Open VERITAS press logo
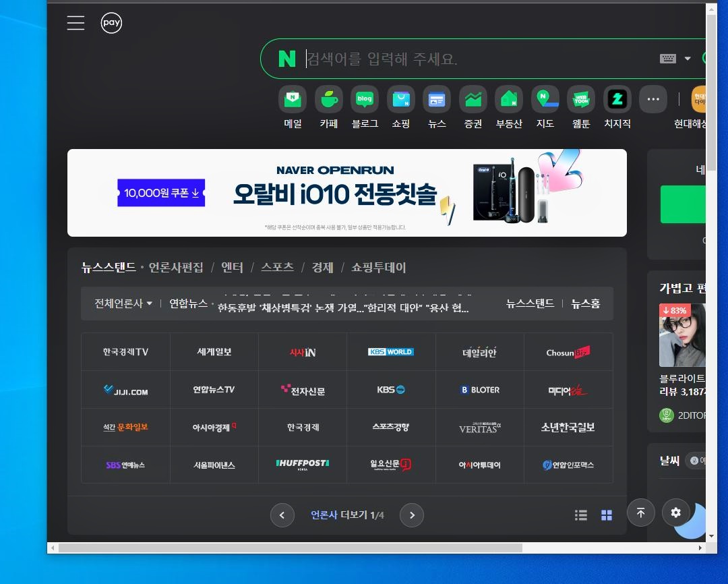Viewport: 728px width, 584px height. (x=480, y=428)
